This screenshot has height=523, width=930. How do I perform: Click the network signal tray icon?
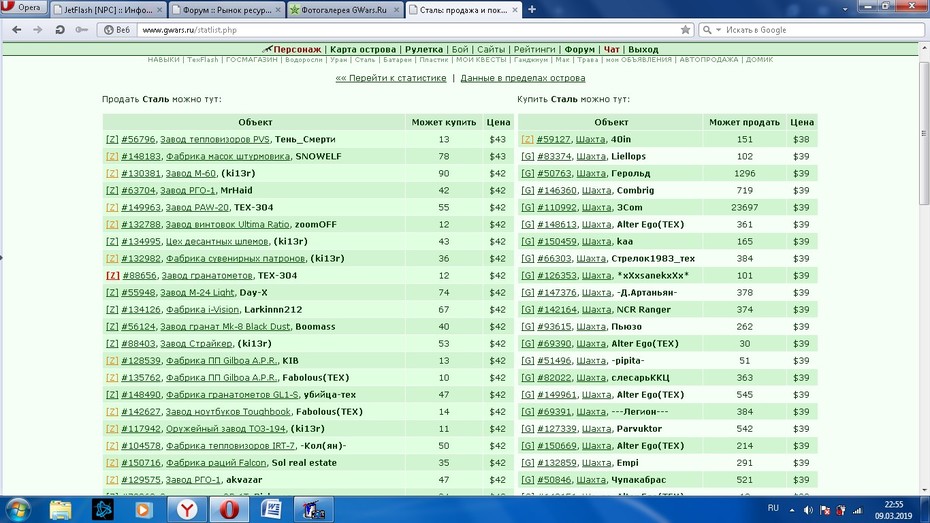click(x=857, y=510)
